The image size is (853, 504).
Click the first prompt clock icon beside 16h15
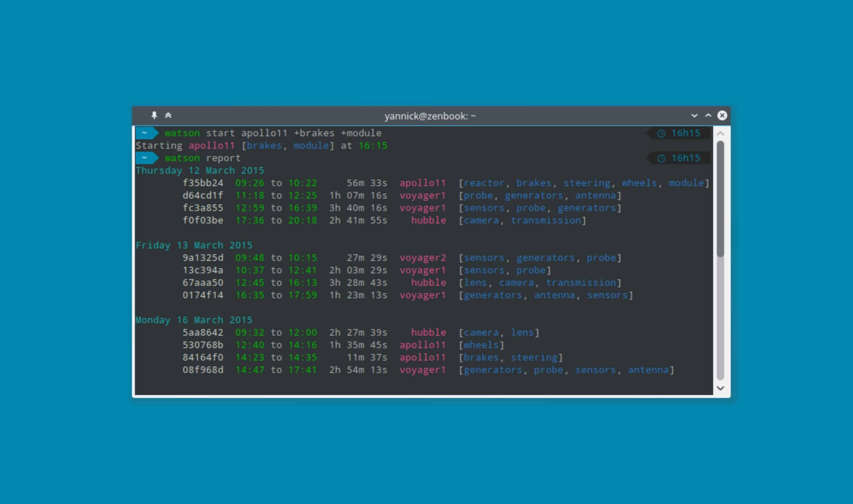pos(661,134)
